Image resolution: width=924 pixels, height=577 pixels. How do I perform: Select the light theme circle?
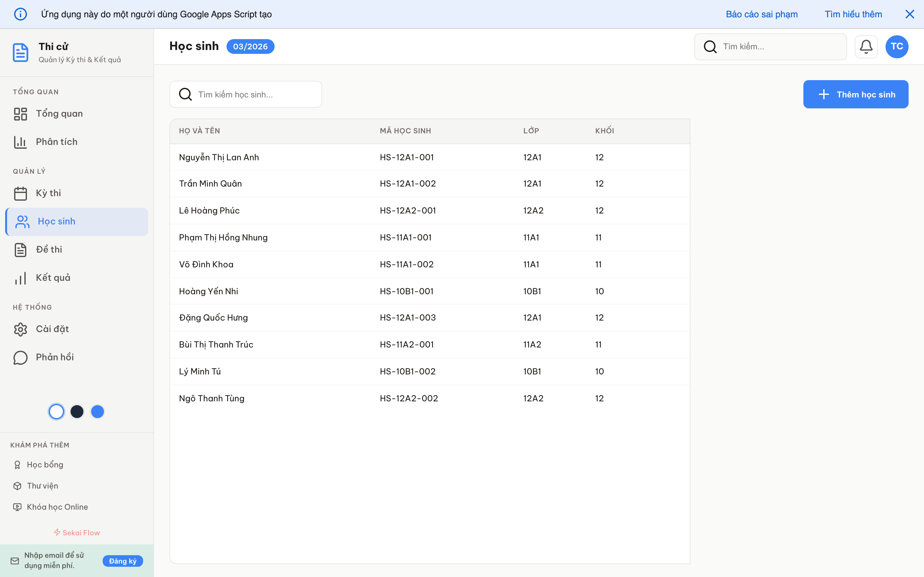pyautogui.click(x=56, y=411)
